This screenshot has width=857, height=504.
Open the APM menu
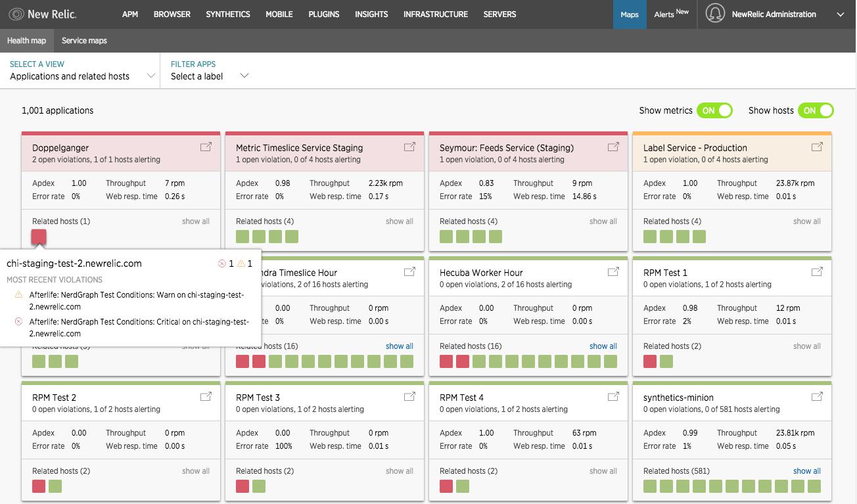(130, 14)
